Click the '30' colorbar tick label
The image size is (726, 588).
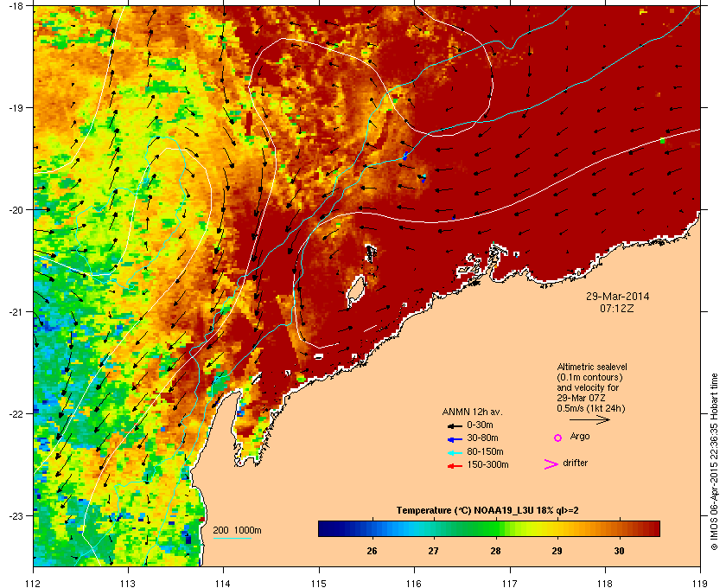point(619,552)
